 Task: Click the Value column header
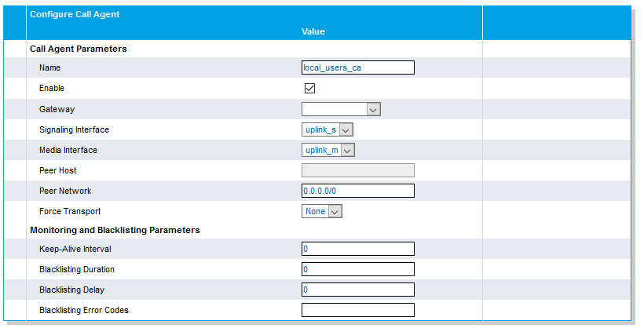313,32
